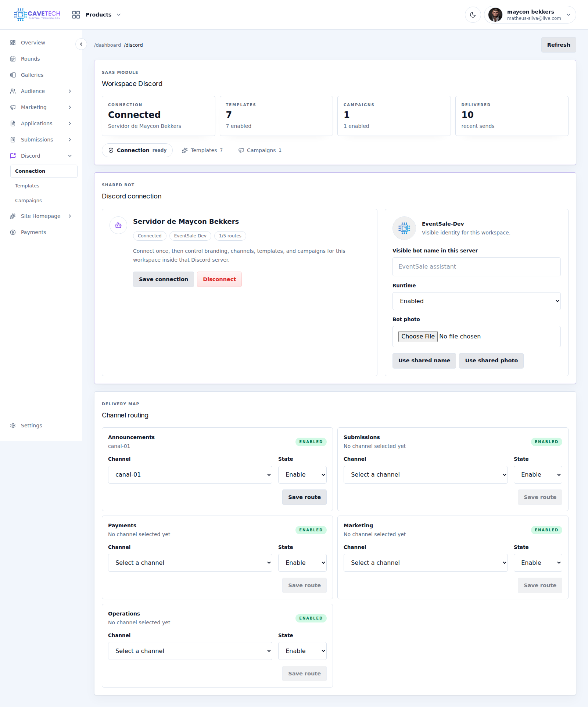The image size is (588, 707).
Task: Click Use shared photo button
Action: point(491,361)
